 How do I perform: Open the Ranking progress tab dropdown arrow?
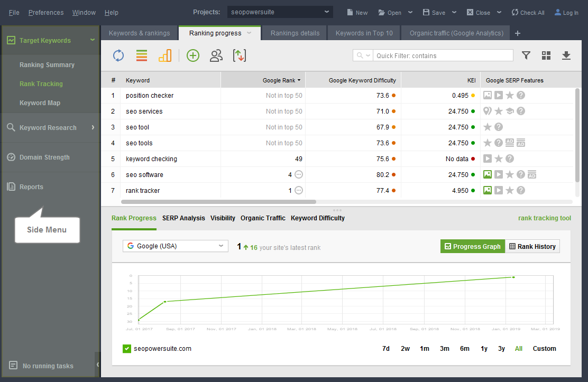pos(249,33)
